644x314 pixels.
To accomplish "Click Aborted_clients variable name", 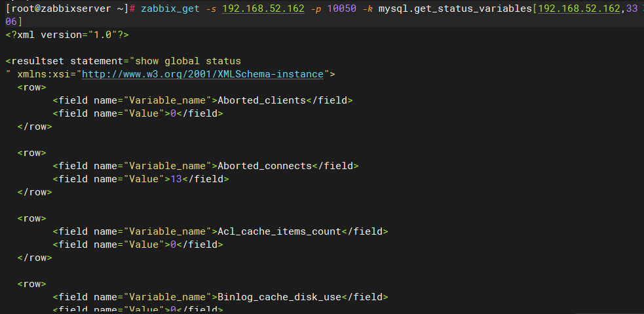I will (262, 100).
